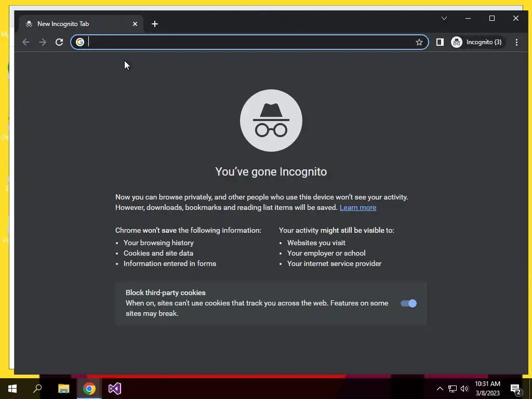This screenshot has height=399, width=532.
Task: Open Chrome's three-dot menu
Action: coord(516,42)
